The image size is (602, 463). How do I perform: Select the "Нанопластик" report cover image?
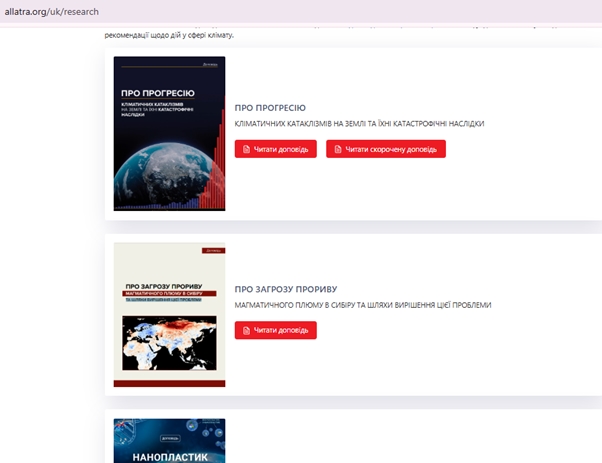(169, 440)
